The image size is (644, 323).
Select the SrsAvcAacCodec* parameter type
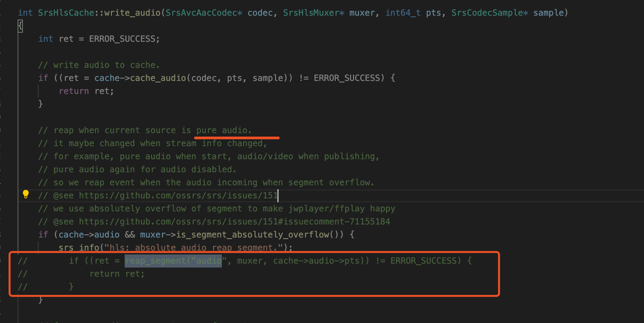click(204, 13)
